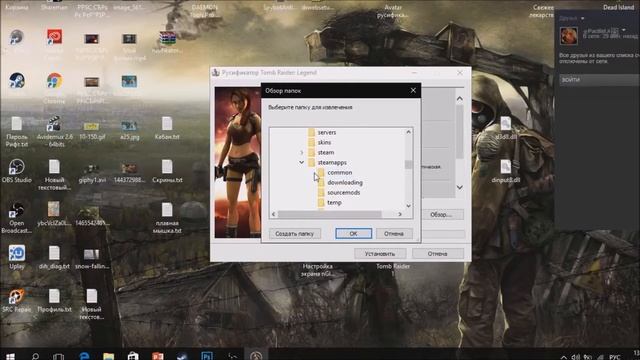Select the downloading folder in tree
The image size is (640, 360).
(x=340, y=182)
